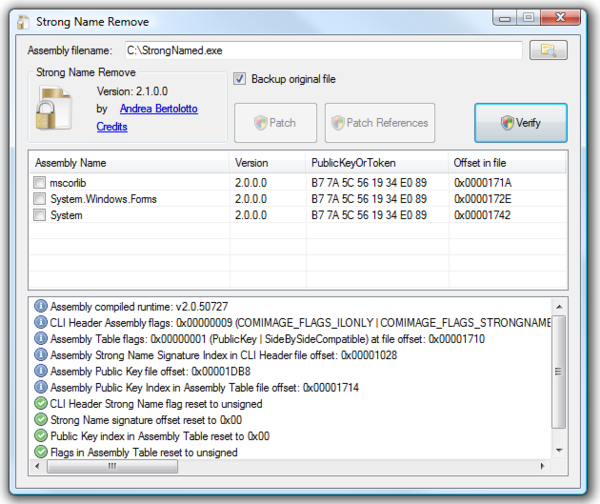
Task: Click the Patch References button
Action: (380, 123)
